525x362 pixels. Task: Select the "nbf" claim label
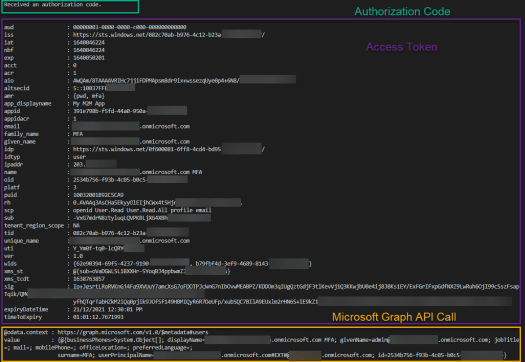pyautogui.click(x=9, y=50)
